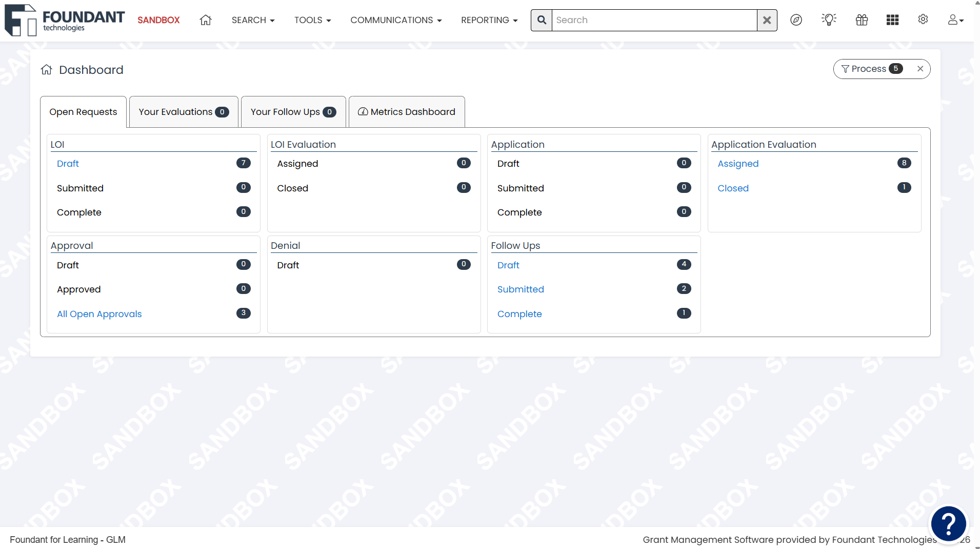Click Application Draft row text
Image resolution: width=980 pixels, height=549 pixels.
508,164
